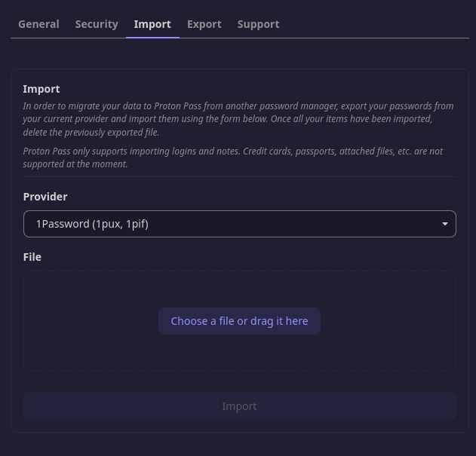
Task: Go to the Export tab
Action: pos(204,24)
